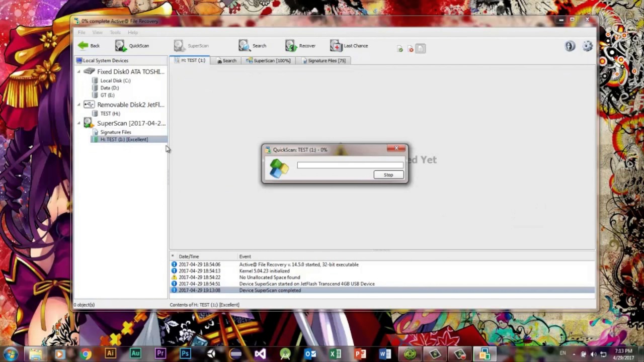Open the Search tool in toolbar

coord(253,46)
